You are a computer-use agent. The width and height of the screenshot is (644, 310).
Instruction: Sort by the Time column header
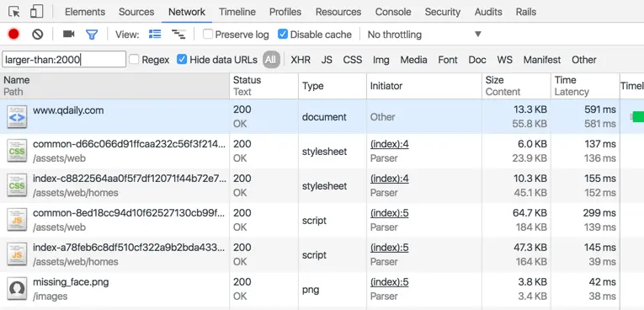tap(585, 86)
